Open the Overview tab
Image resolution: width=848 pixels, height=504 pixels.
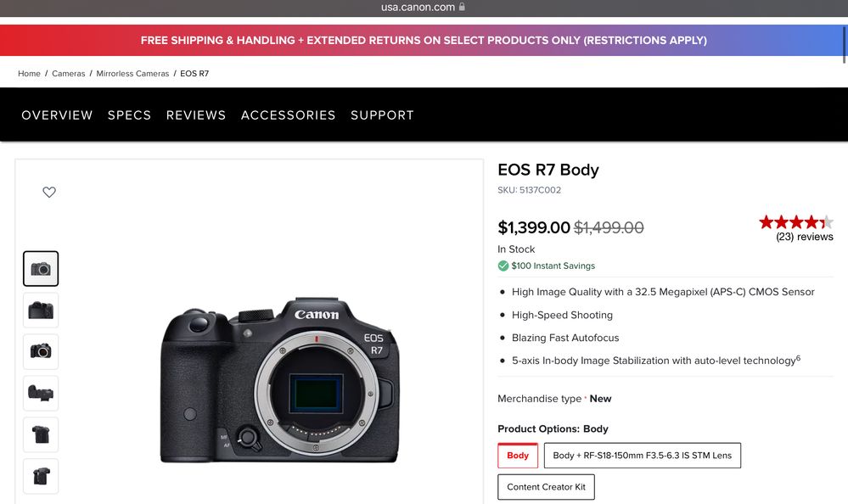57,115
